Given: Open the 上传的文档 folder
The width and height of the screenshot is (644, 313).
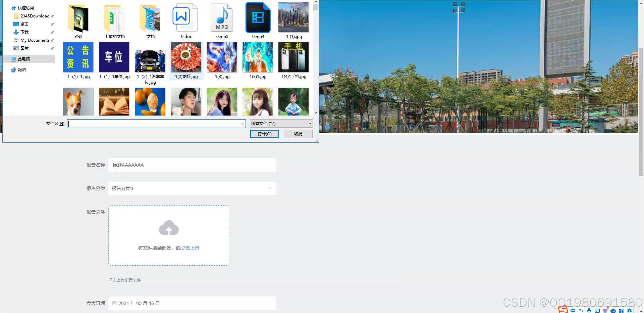Looking at the screenshot, I should 114,18.
